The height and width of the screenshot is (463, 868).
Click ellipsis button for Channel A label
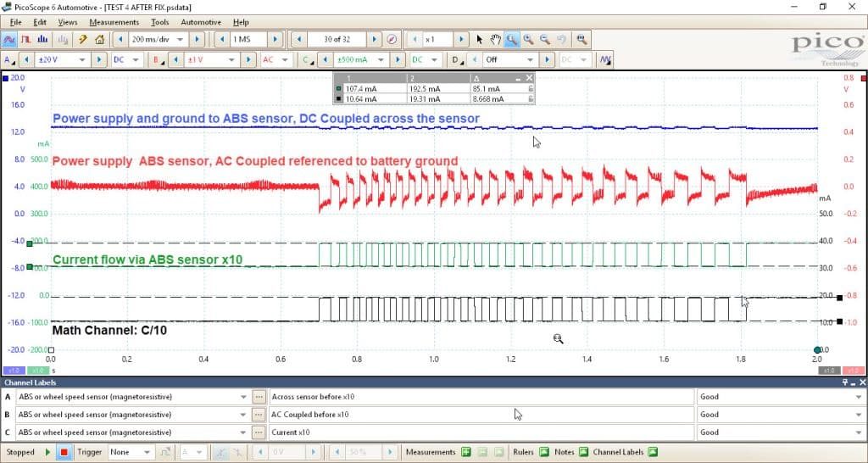tap(259, 397)
